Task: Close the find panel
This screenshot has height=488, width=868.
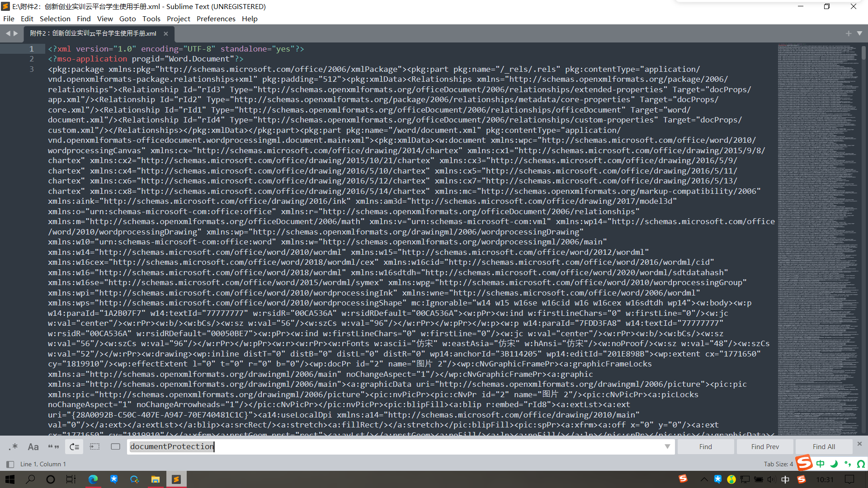Action: pos(859,444)
